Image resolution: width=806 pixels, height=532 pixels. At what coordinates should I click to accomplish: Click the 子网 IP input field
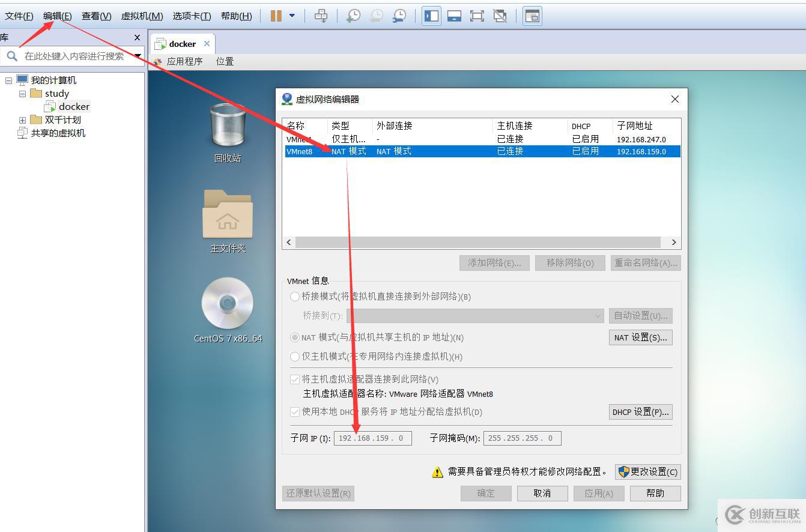point(373,438)
